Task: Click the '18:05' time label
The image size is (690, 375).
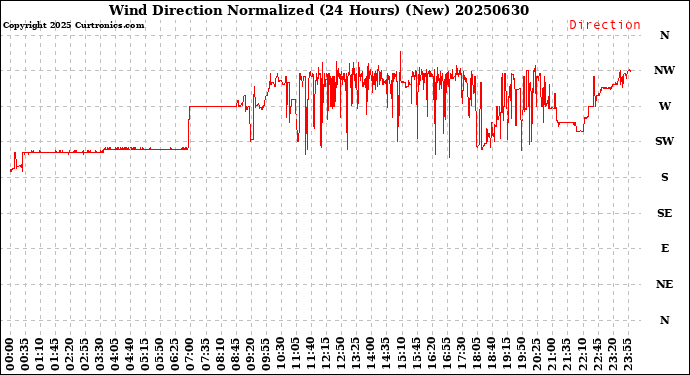Action: click(x=476, y=354)
